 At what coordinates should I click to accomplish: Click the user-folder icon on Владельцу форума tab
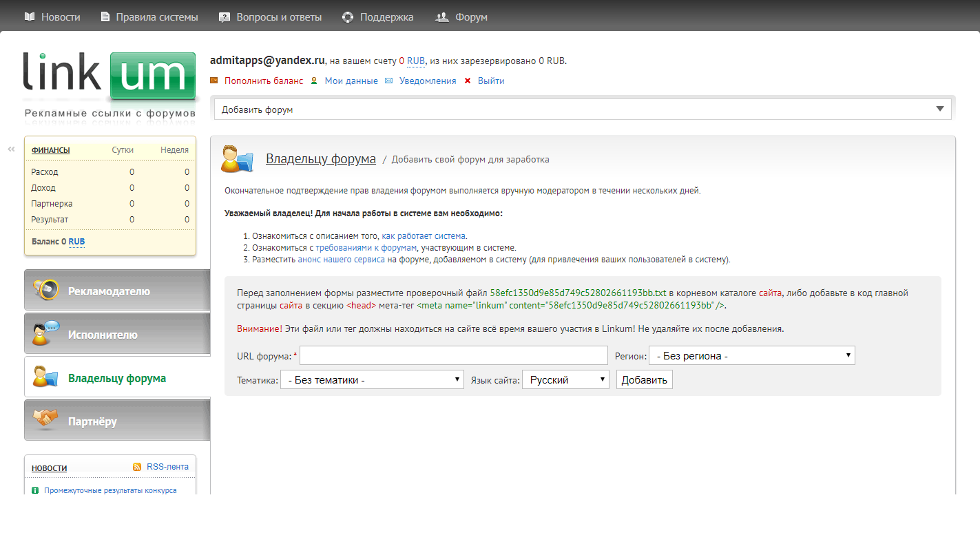[x=45, y=377]
